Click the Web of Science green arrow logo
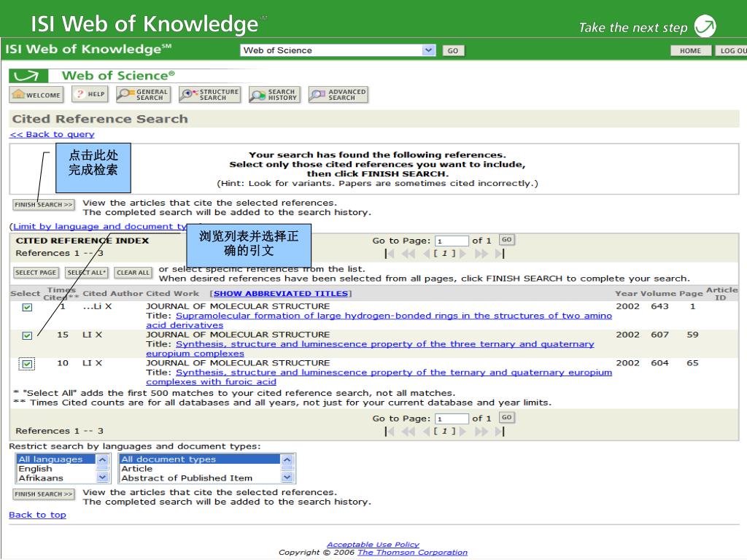This screenshot has width=747, height=560. pyautogui.click(x=28, y=76)
